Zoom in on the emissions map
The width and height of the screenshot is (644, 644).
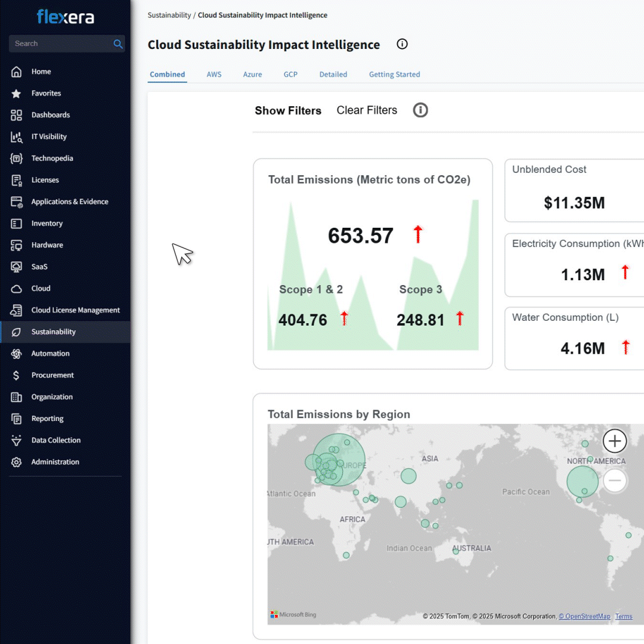pos(615,441)
